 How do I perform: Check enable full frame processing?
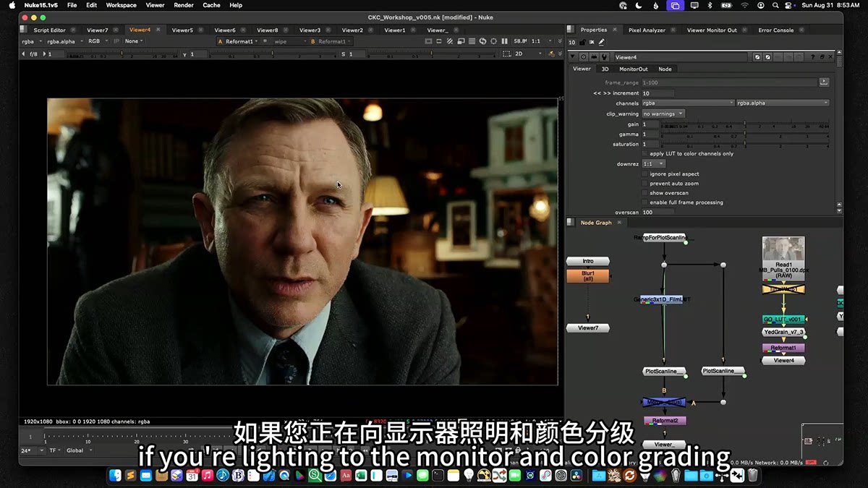point(645,202)
